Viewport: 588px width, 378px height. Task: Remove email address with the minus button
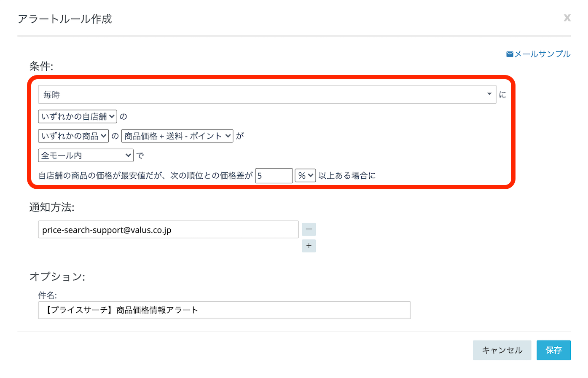[x=309, y=229]
